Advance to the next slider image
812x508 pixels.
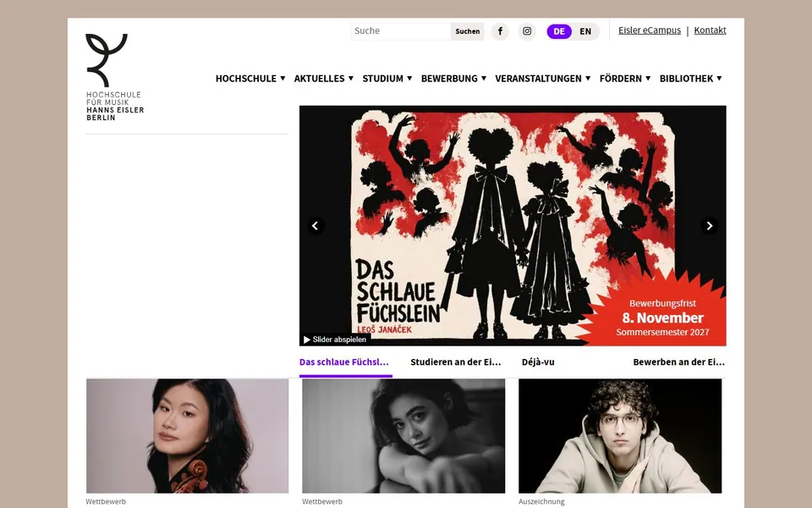709,225
